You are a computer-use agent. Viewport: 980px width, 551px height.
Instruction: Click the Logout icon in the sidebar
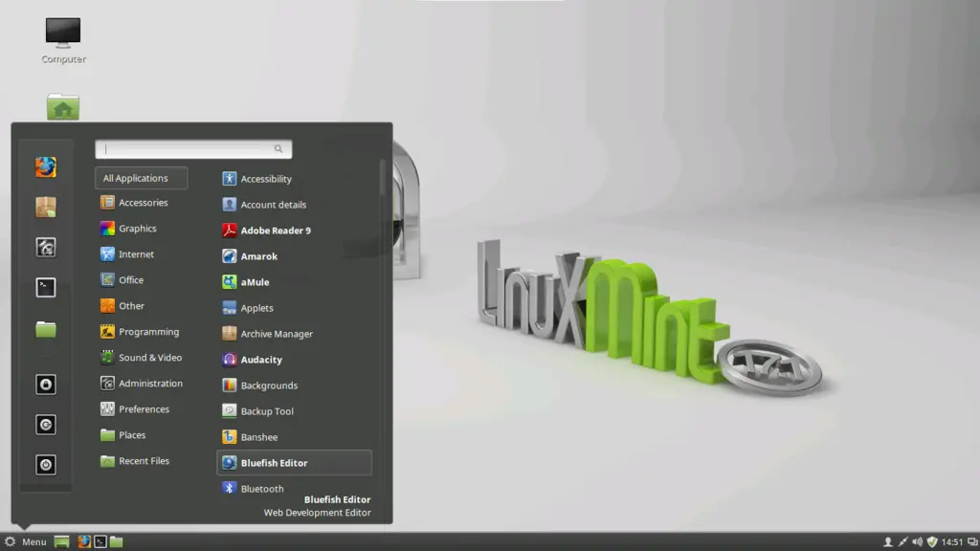tap(46, 425)
